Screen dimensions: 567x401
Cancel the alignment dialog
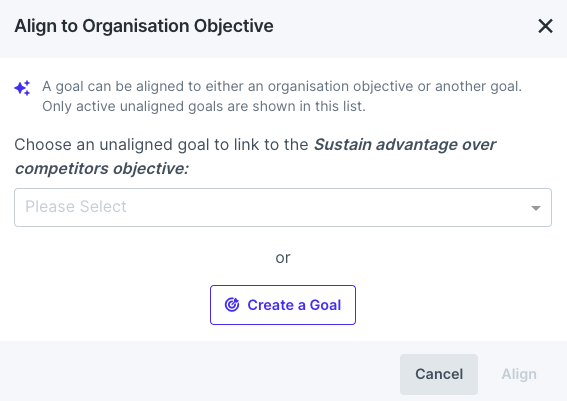[439, 374]
